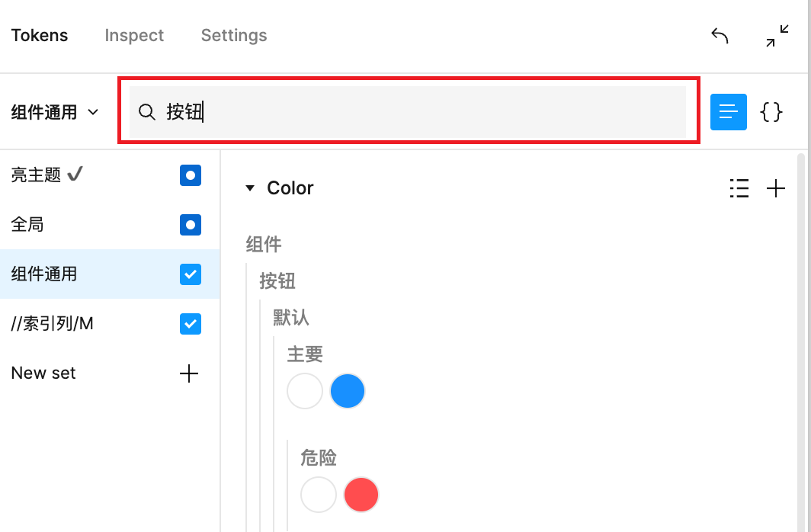Viewport: 811px width, 532px height.
Task: Switch to list view using blue list icon
Action: tap(728, 112)
